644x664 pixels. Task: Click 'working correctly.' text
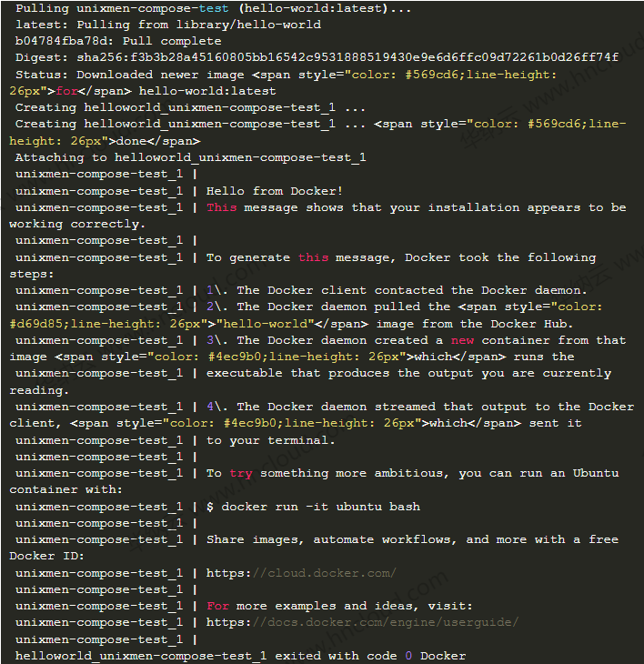tap(77, 225)
